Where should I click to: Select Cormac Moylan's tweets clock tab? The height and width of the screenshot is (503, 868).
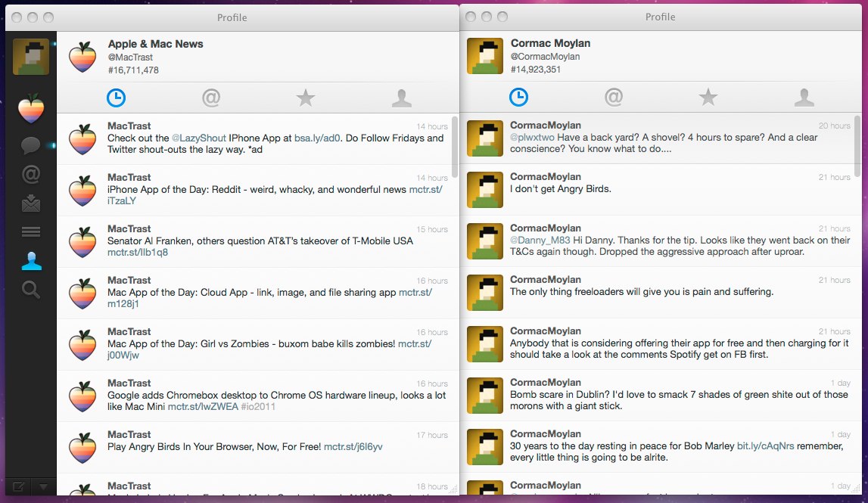click(x=518, y=98)
